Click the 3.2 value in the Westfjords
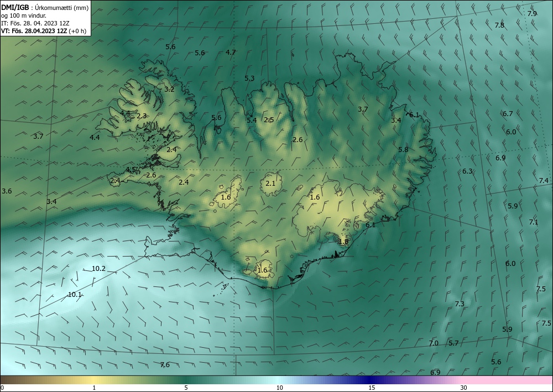 tap(169, 90)
